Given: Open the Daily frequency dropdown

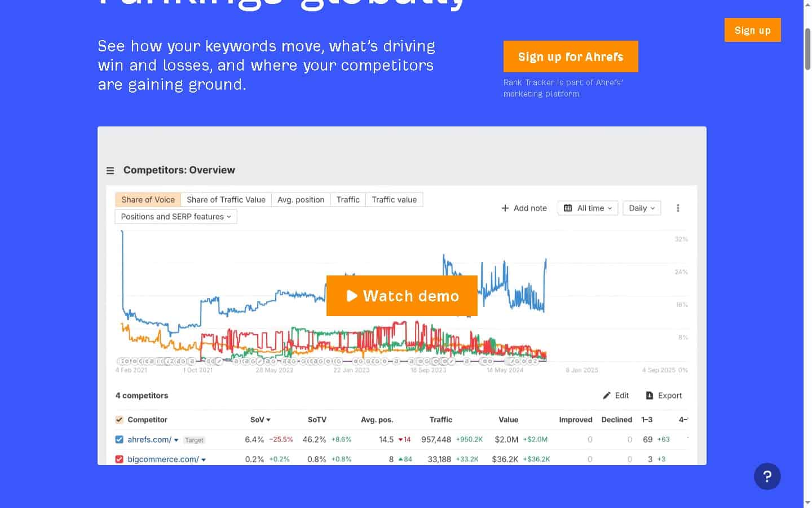Looking at the screenshot, I should point(641,208).
